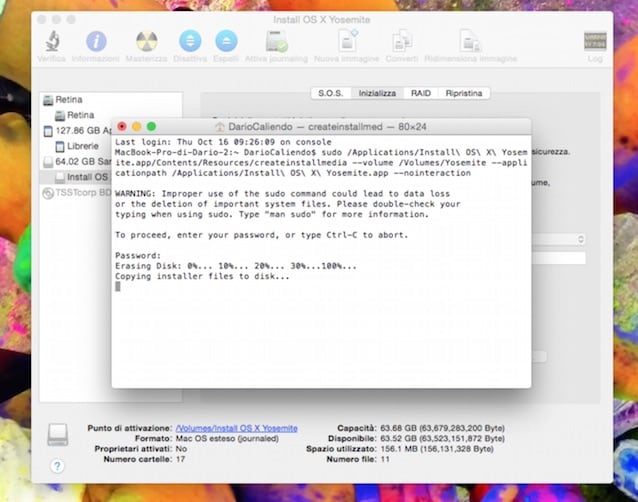This screenshot has height=502, width=638.
Task: Switch to the S.O.S. tab
Action: click(x=331, y=93)
